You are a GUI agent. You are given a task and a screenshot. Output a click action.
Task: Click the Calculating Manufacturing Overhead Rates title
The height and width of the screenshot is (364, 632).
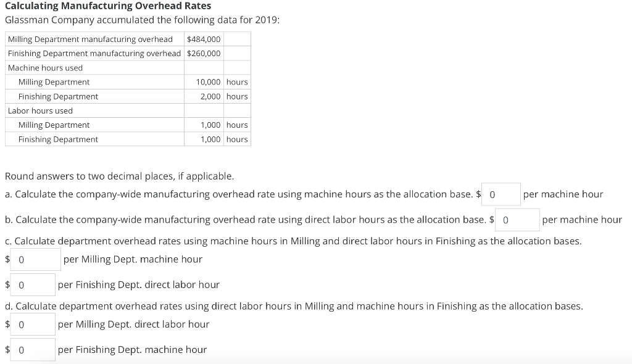click(108, 6)
